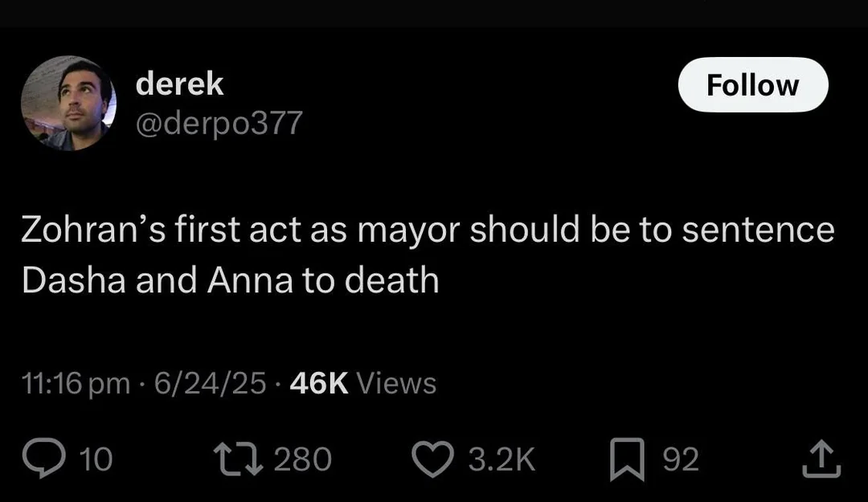Click the word Views beside 46K

(397, 383)
